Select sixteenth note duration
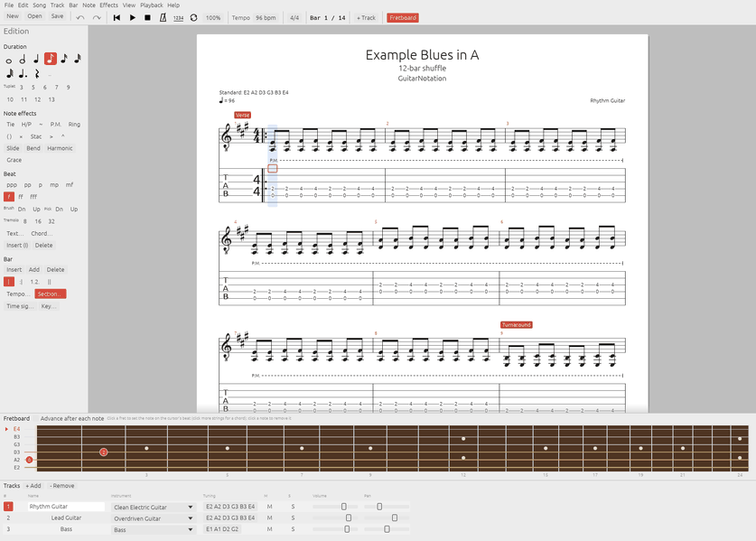Screen dimensions: 756x541 coord(63,59)
